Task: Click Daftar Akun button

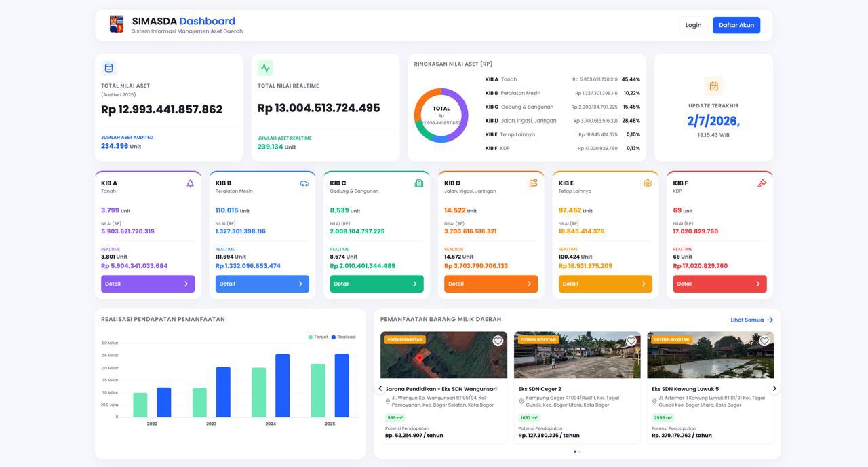Action: [x=736, y=25]
